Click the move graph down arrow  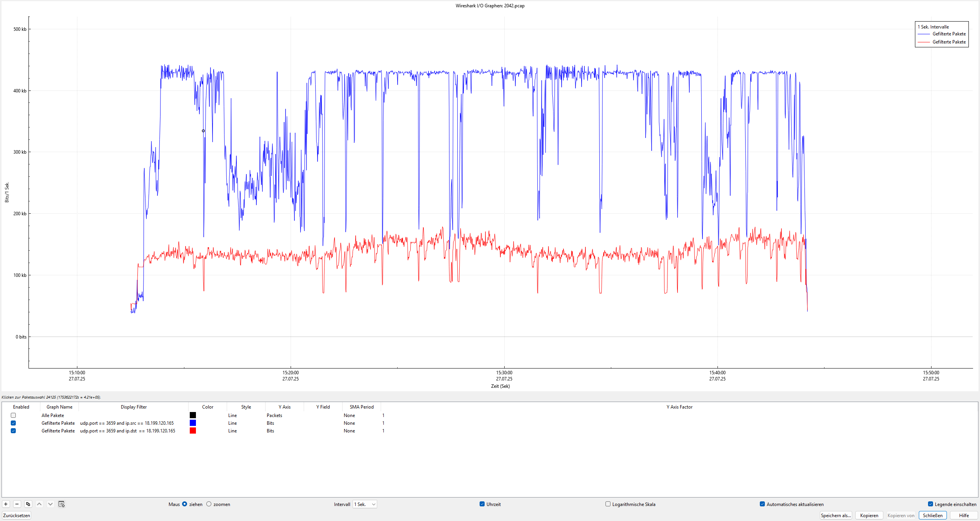coord(50,504)
